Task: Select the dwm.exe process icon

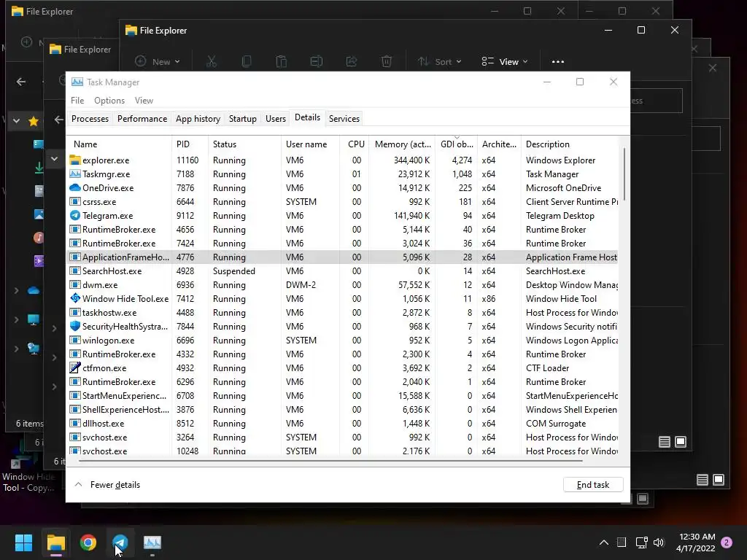Action: pos(75,285)
